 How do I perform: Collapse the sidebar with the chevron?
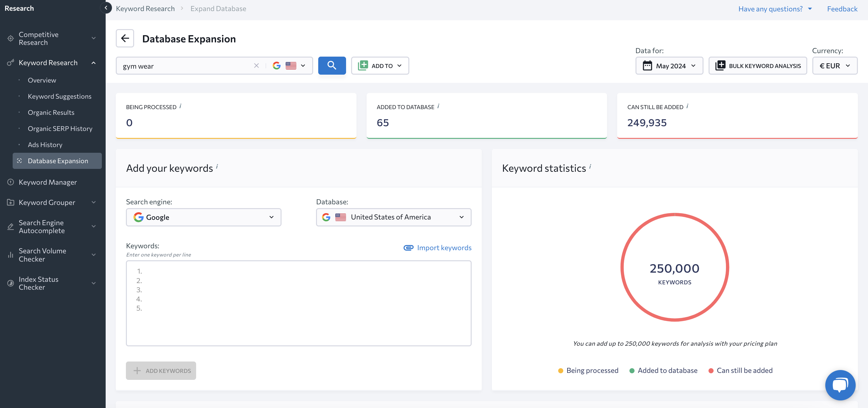tap(106, 8)
